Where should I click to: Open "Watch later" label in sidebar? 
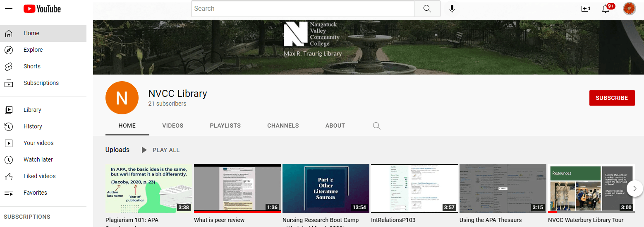pos(38,159)
